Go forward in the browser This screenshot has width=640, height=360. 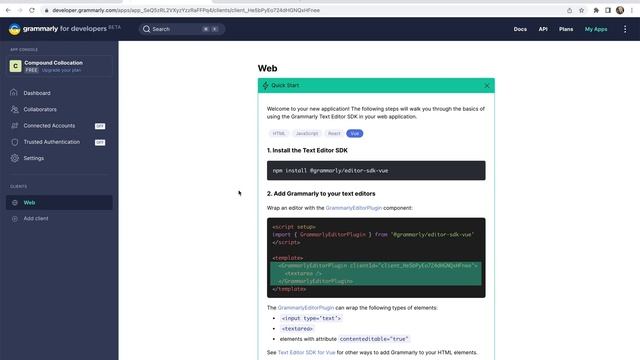(x=20, y=10)
